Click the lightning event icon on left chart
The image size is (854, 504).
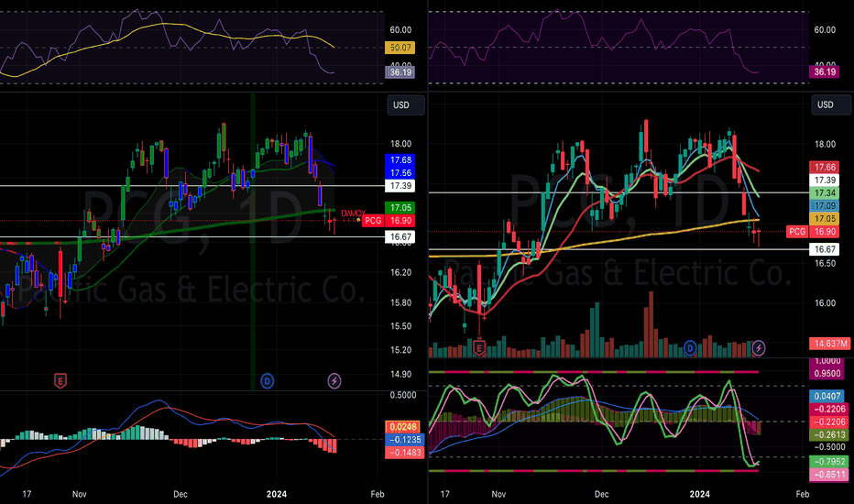tap(334, 381)
